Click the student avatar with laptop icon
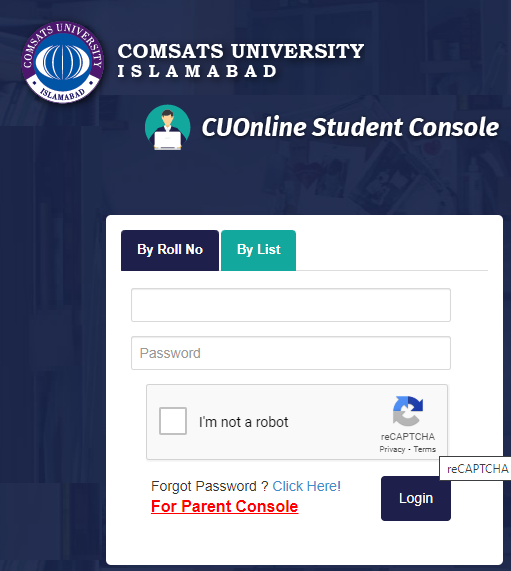Screen dimensions: 511x571 (x=168, y=127)
